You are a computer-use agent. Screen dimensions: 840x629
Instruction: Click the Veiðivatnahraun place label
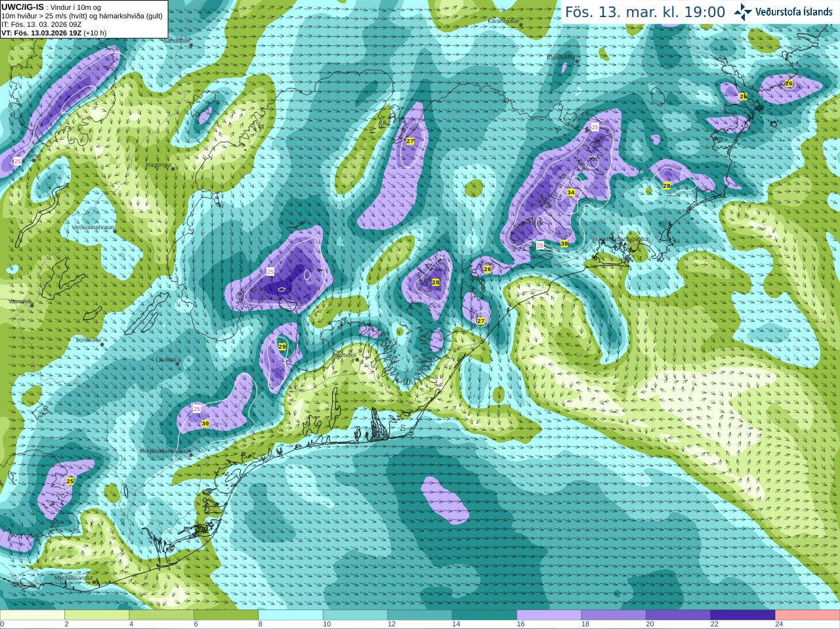[93, 227]
